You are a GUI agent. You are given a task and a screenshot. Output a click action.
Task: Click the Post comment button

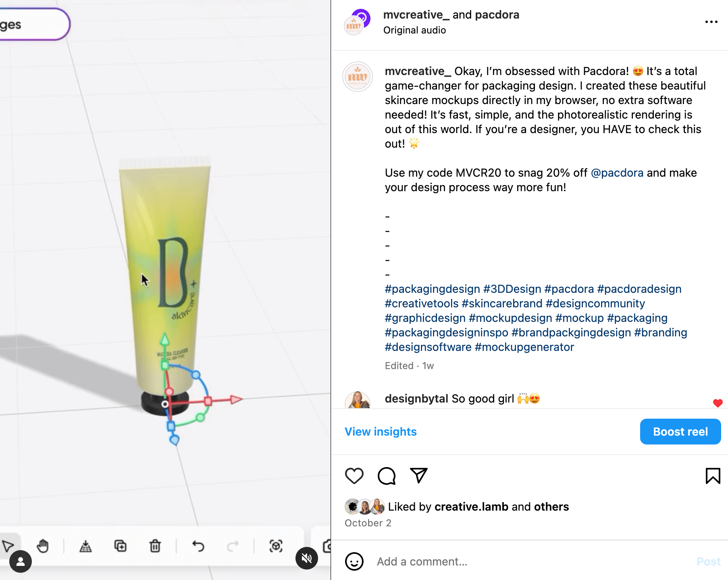tap(708, 561)
